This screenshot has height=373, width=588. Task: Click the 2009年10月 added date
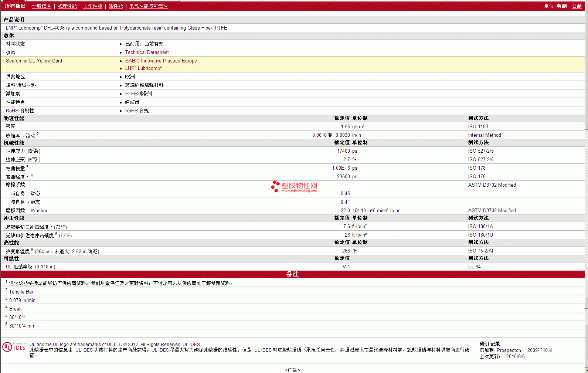[x=540, y=350]
